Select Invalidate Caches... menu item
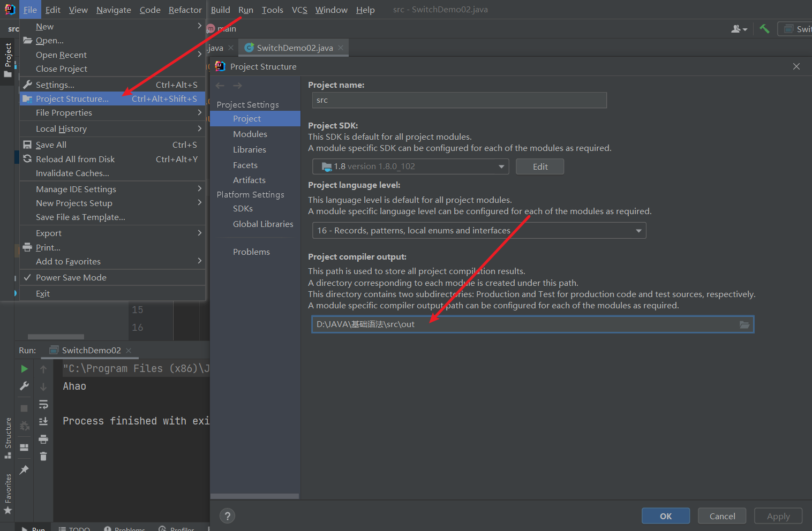812x531 pixels. point(112,173)
